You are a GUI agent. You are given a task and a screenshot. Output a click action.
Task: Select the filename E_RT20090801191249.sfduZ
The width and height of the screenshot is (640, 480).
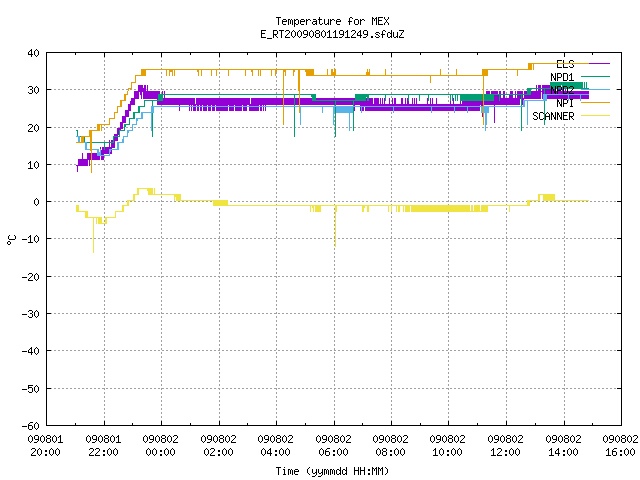point(332,34)
